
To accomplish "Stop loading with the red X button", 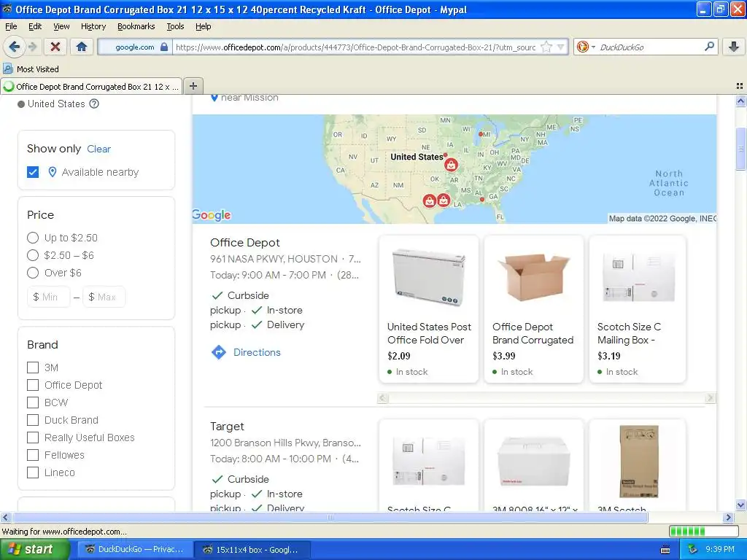I will pyautogui.click(x=55, y=47).
